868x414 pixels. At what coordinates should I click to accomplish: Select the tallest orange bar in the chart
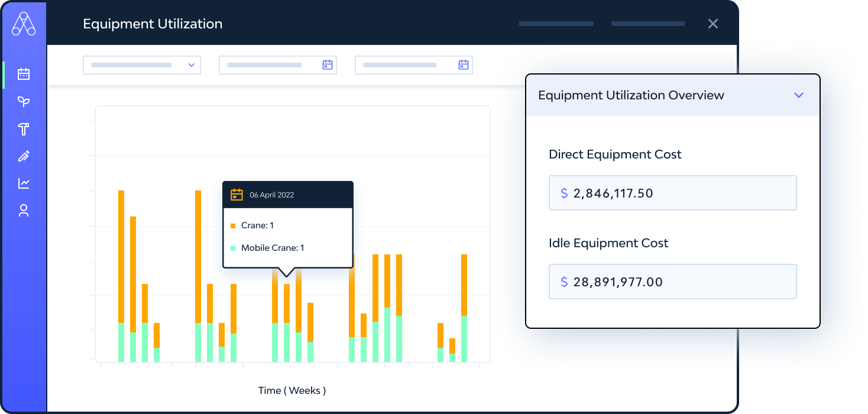click(122, 254)
